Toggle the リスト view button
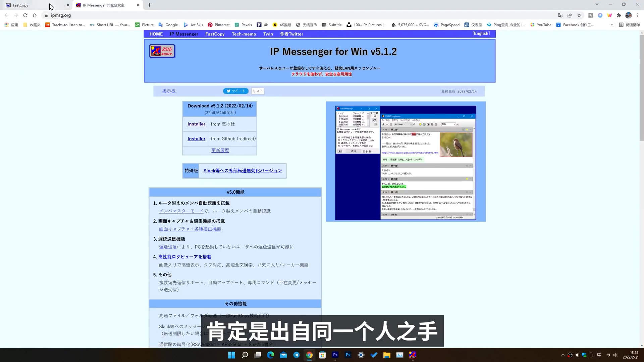This screenshot has width=644, height=362. pyautogui.click(x=257, y=91)
